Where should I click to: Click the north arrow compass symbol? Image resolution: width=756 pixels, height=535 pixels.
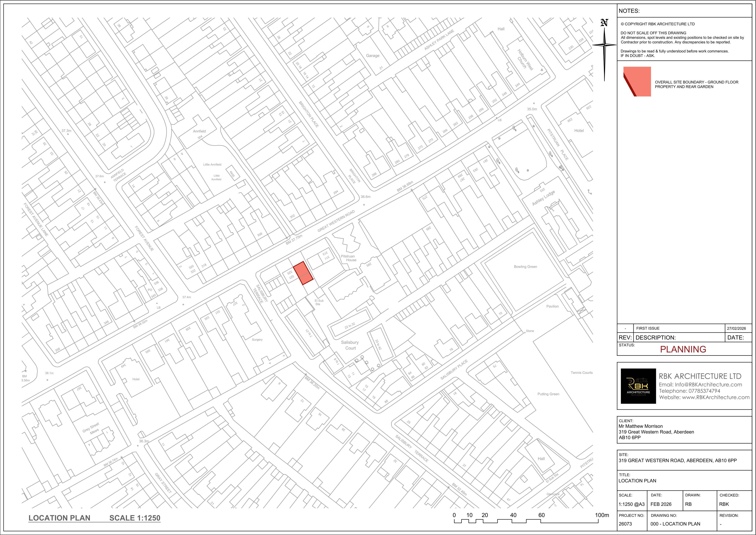click(604, 50)
